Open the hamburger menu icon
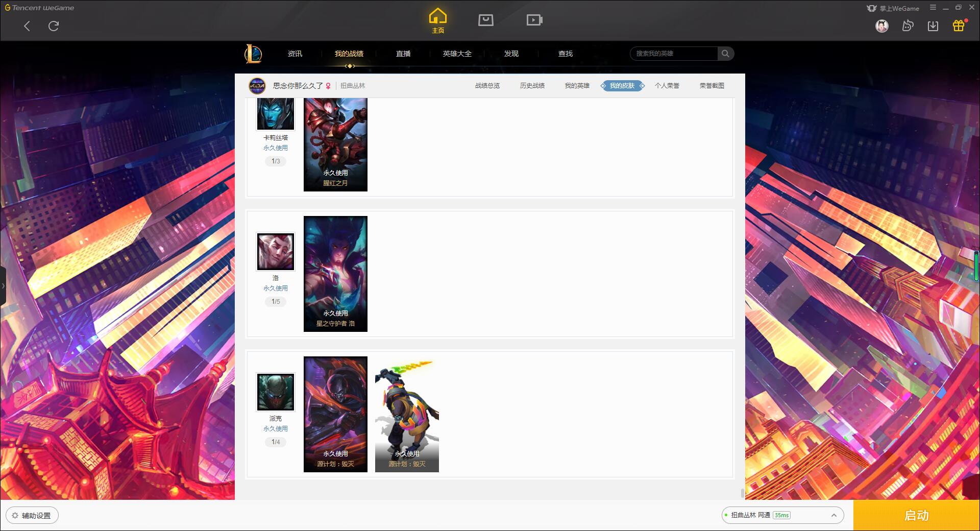The image size is (980, 531). click(933, 8)
